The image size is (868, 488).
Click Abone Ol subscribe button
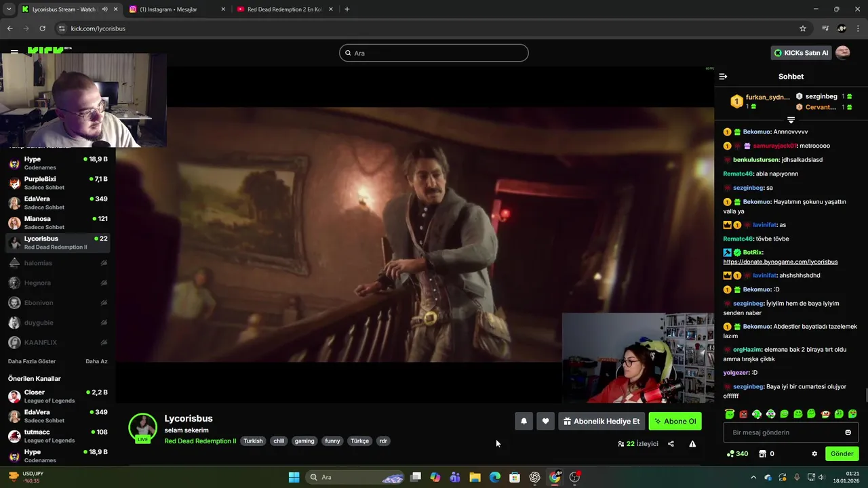click(675, 421)
